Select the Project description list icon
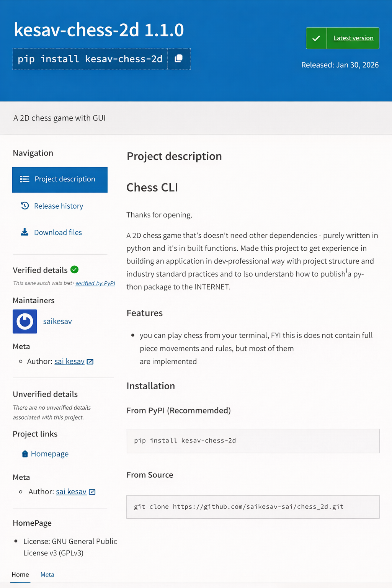The image size is (392, 588). pyautogui.click(x=24, y=179)
